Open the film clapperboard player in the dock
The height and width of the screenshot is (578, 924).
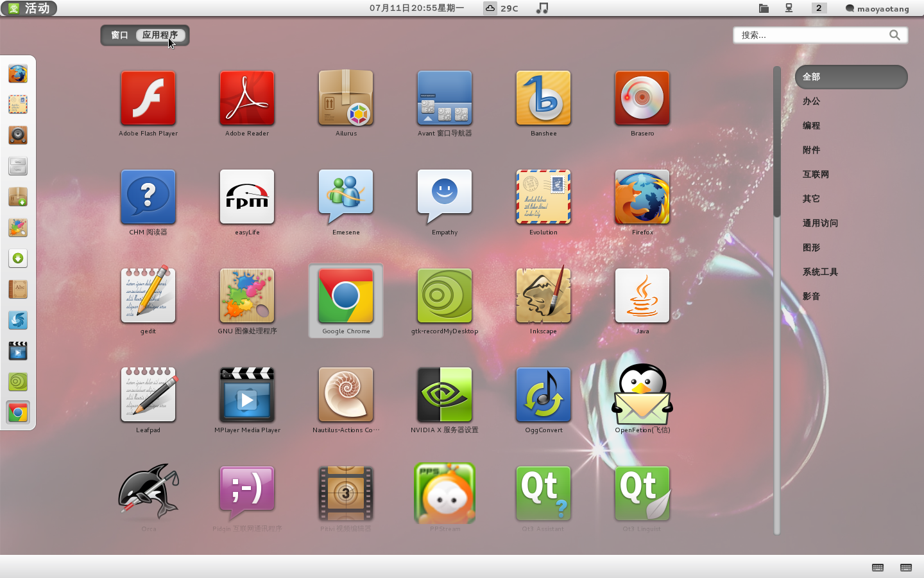pos(18,351)
